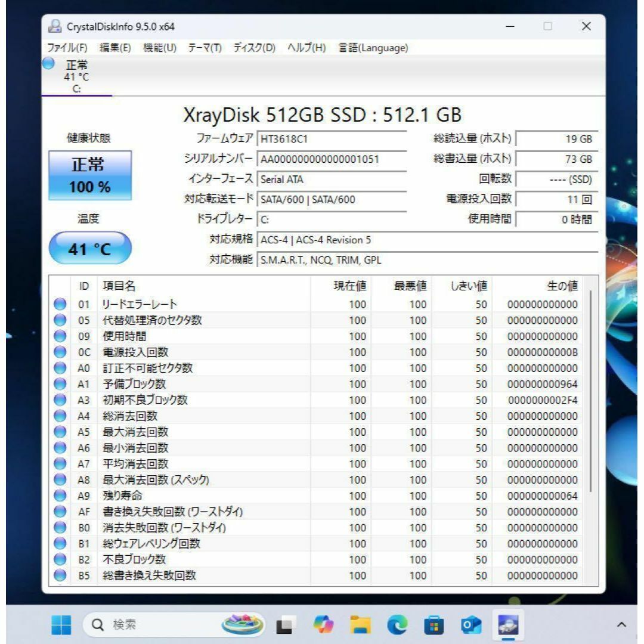Viewport: 644px width, 644px height.
Task: Click the status orb for 総消去回数 row
Action: coord(60,416)
